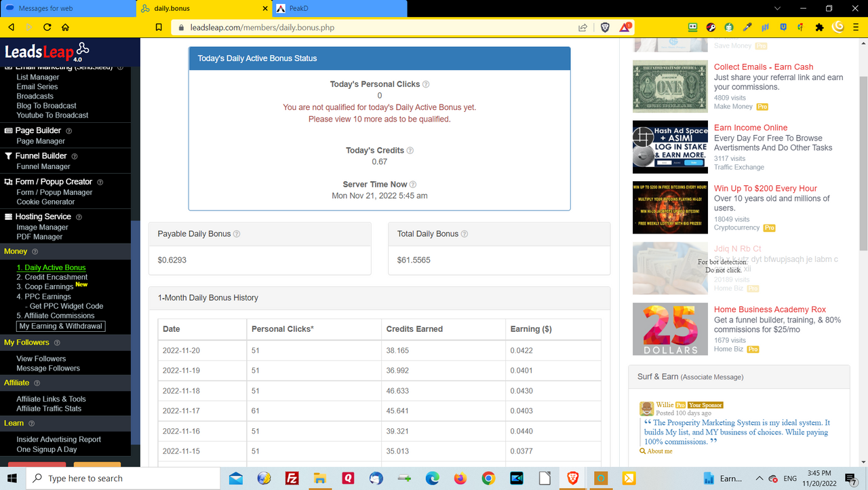Click the help icon next to Today's Credits
Image resolution: width=868 pixels, height=490 pixels.
410,151
